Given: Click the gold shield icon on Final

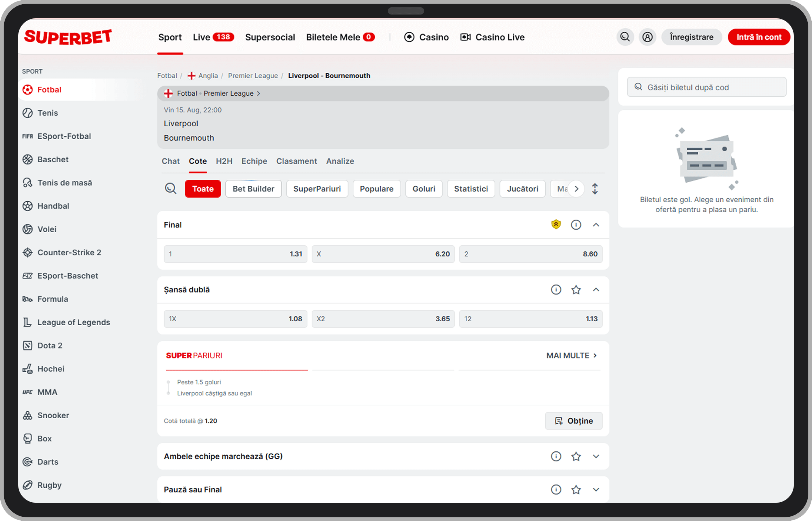Looking at the screenshot, I should point(556,225).
